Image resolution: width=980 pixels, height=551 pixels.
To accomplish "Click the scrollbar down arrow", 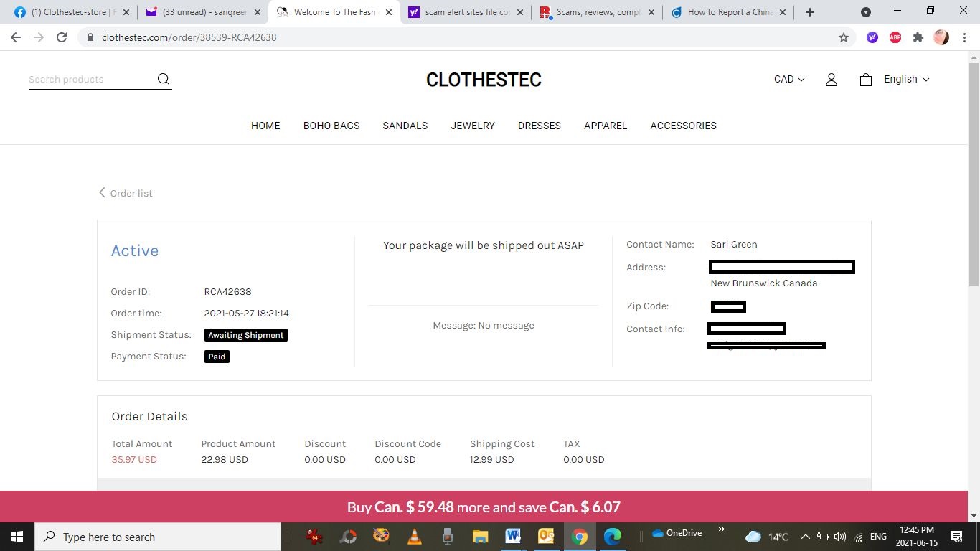I will pos(974,516).
